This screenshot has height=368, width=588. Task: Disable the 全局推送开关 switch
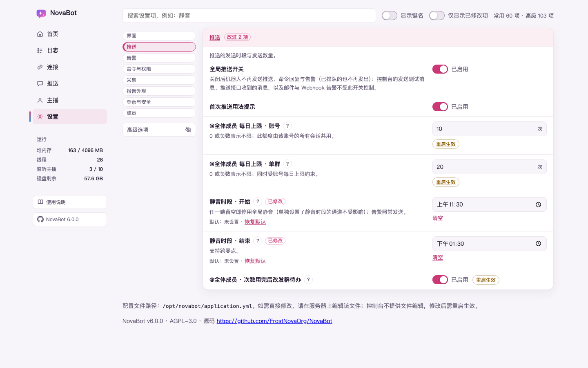point(440,69)
